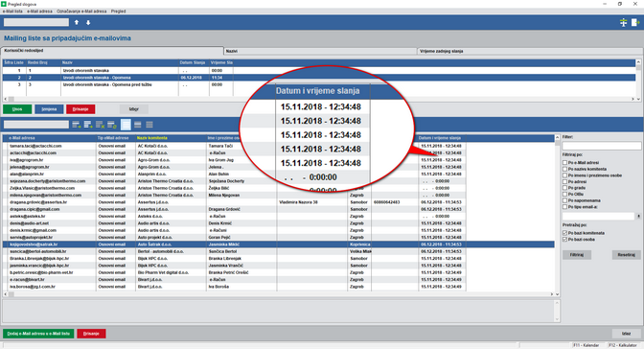Image resolution: width=644 pixels, height=349 pixels.
Task: Enable the Po tipu email-a checkbox
Action: coord(564,207)
